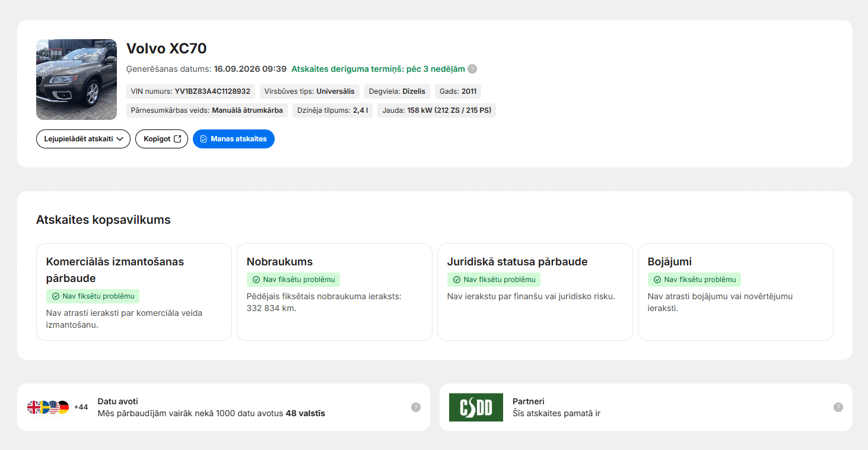Click the 332 834 km mileage text
This screenshot has height=450, width=868.
point(271,308)
